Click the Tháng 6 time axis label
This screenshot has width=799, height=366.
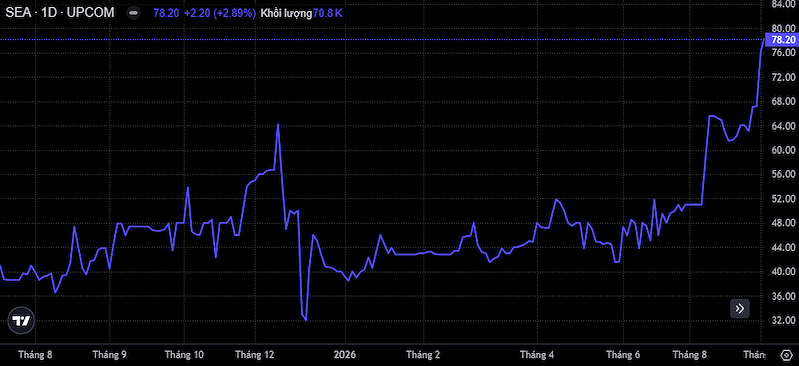click(x=623, y=355)
